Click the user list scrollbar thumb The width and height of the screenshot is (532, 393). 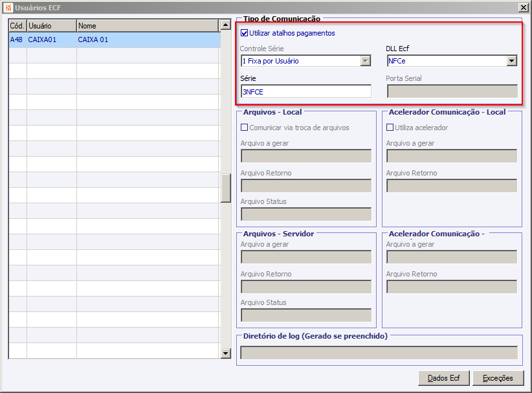coord(226,188)
